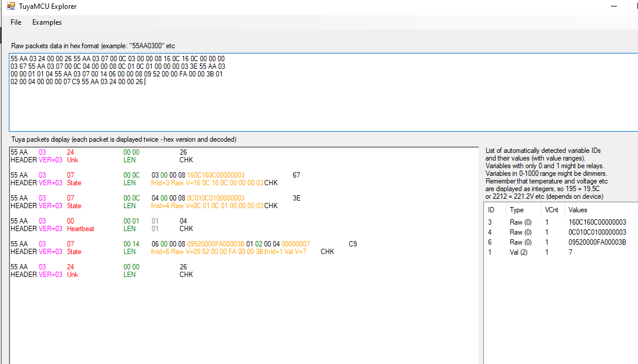Click raw hex line starting '02 00 04 00'
Viewport: 638px width, 364px height.
[77, 81]
